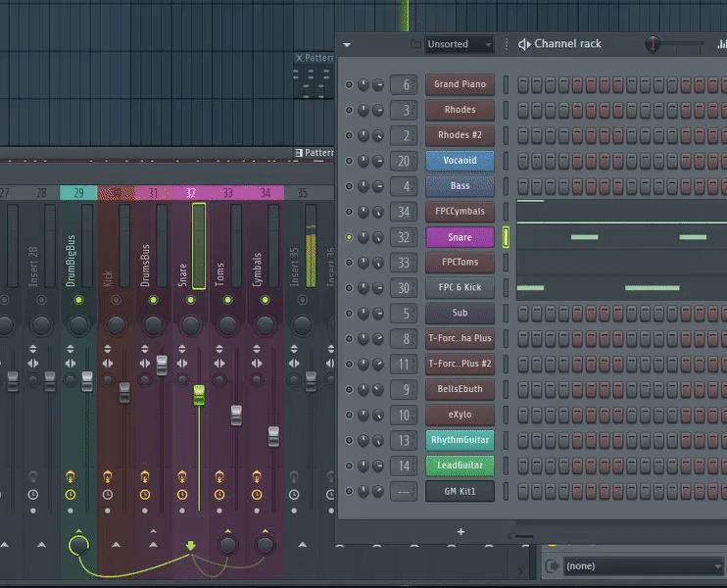This screenshot has width=727, height=588.
Task: Mute the Snare mixer track
Action: click(190, 300)
